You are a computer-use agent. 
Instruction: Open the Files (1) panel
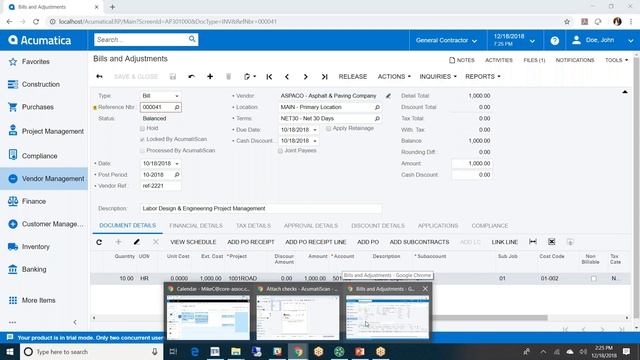pos(534,60)
